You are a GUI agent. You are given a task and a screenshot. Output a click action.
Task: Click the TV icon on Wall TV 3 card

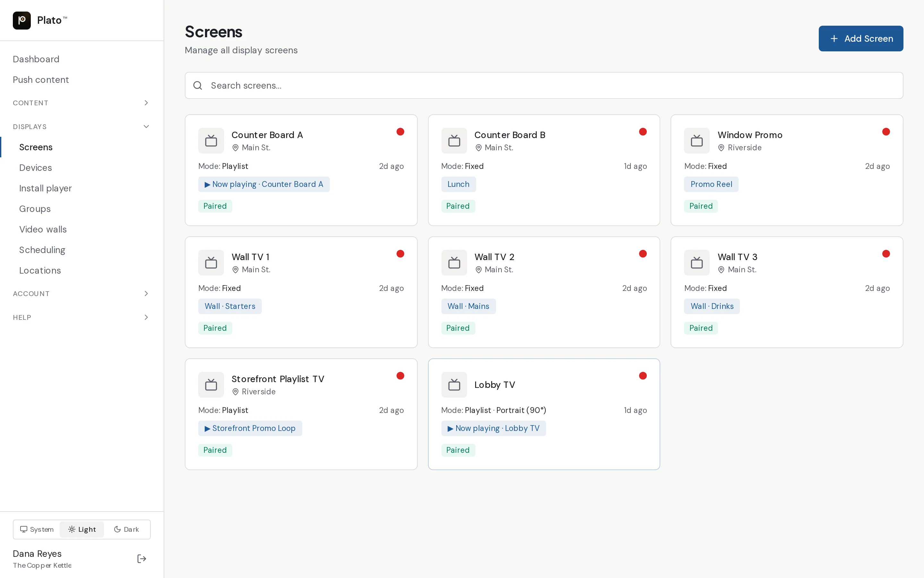point(697,263)
